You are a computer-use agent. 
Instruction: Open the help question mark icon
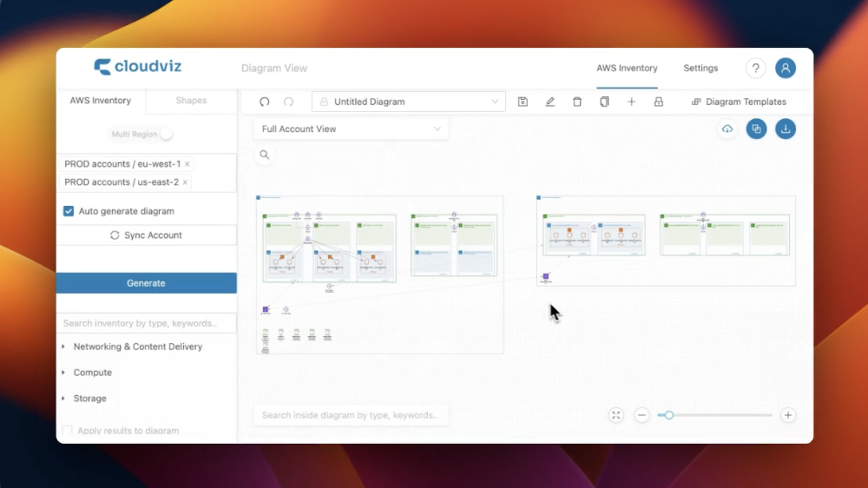[756, 68]
